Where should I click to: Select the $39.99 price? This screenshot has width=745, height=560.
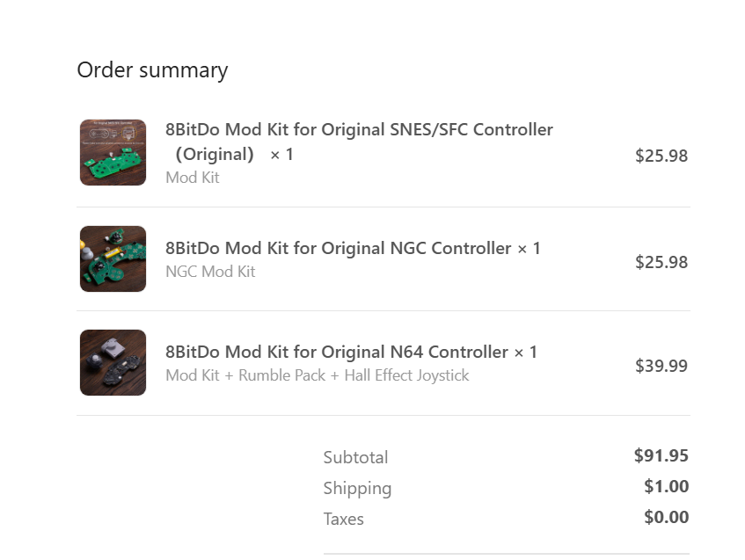pyautogui.click(x=661, y=366)
